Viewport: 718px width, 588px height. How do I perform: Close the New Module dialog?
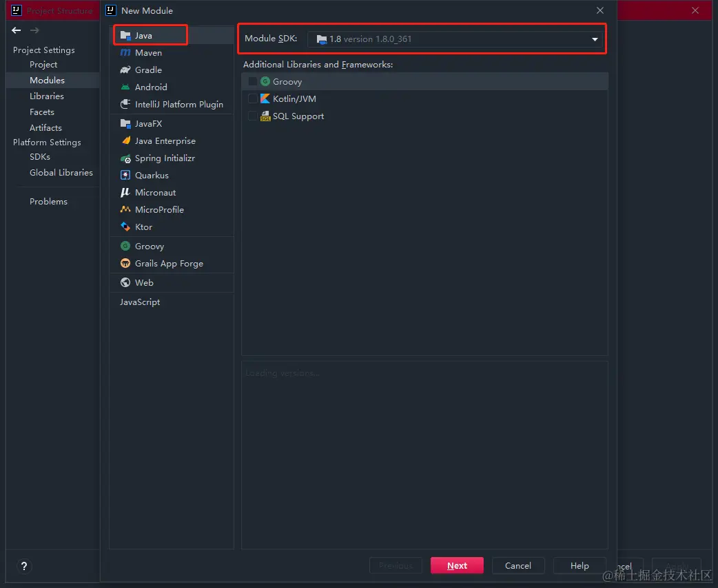(x=600, y=10)
